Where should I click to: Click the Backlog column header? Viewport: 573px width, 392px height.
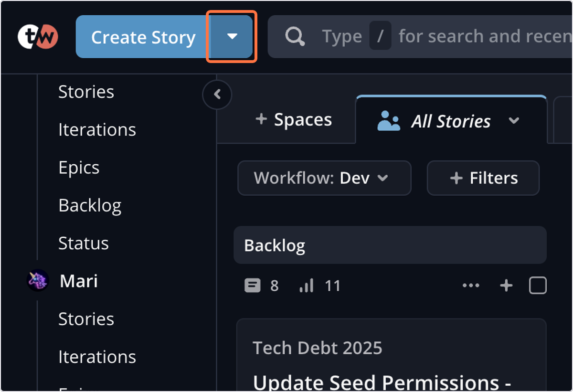tap(390, 245)
